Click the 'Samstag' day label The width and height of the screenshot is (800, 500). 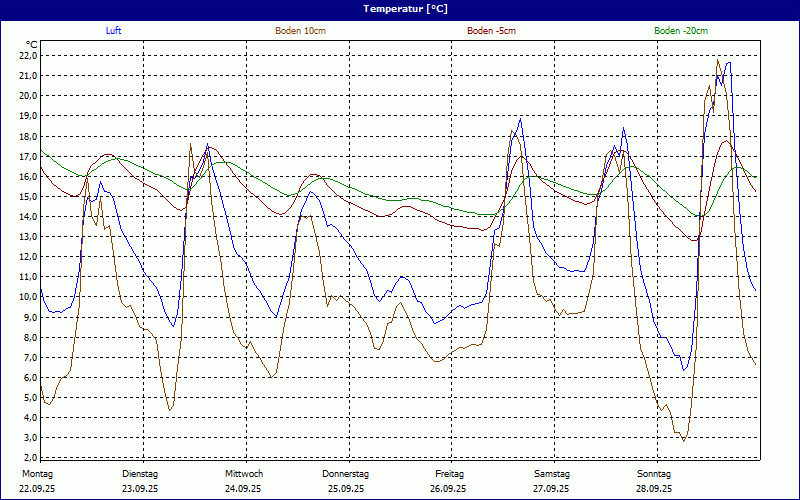click(552, 474)
